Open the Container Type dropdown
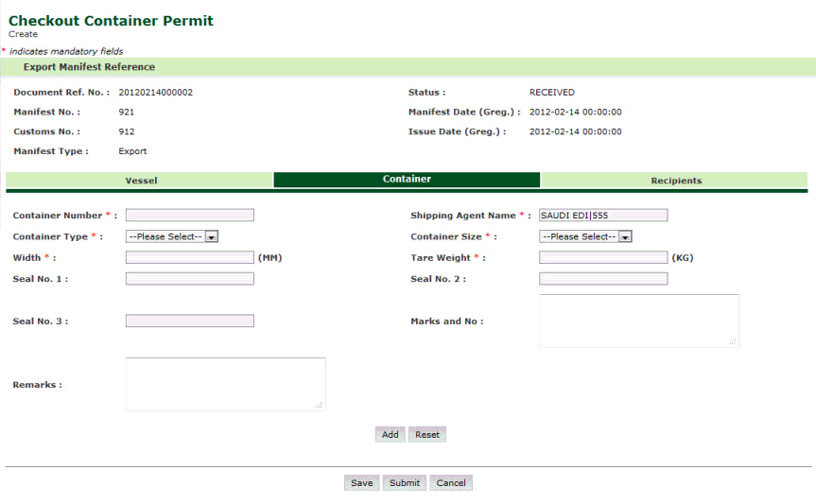This screenshot has width=816, height=504. tap(172, 236)
